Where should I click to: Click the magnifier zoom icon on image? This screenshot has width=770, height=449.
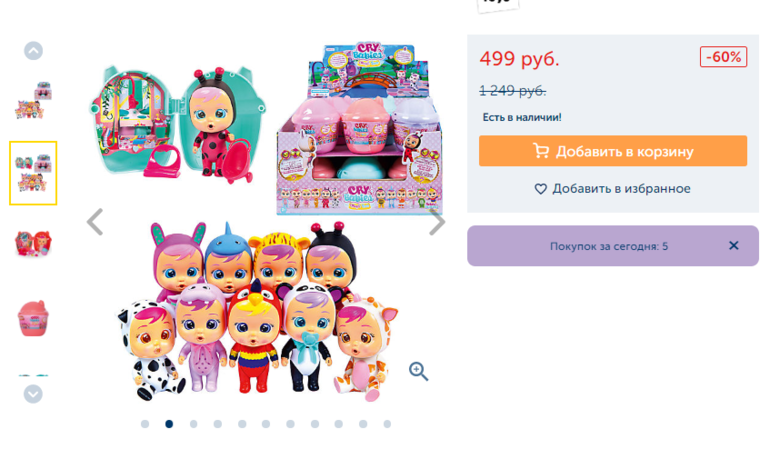pos(418,371)
